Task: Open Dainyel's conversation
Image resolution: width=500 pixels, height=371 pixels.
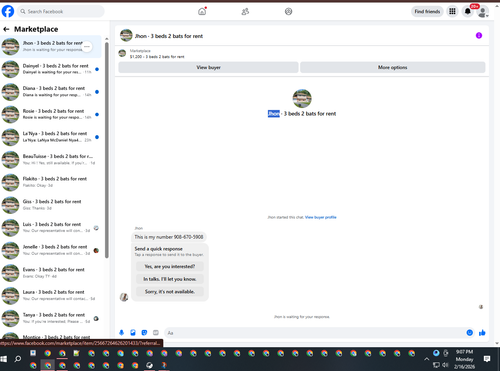Action: pos(51,69)
